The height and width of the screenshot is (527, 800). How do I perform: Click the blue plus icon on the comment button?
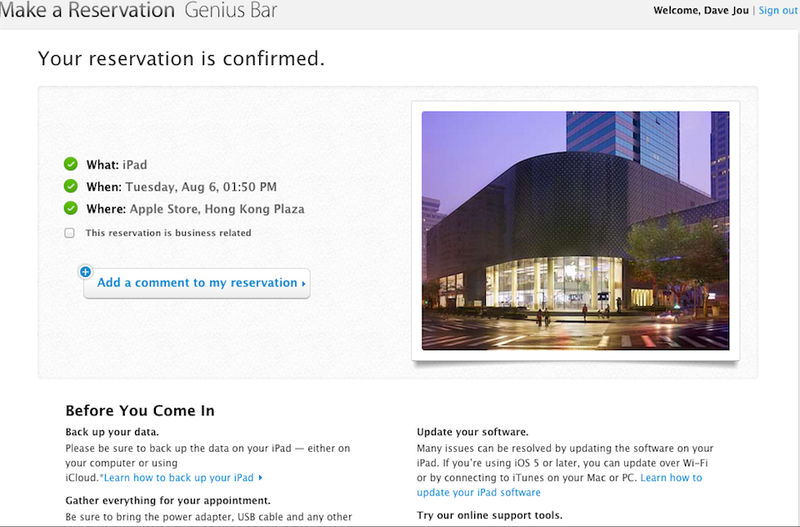click(x=85, y=272)
